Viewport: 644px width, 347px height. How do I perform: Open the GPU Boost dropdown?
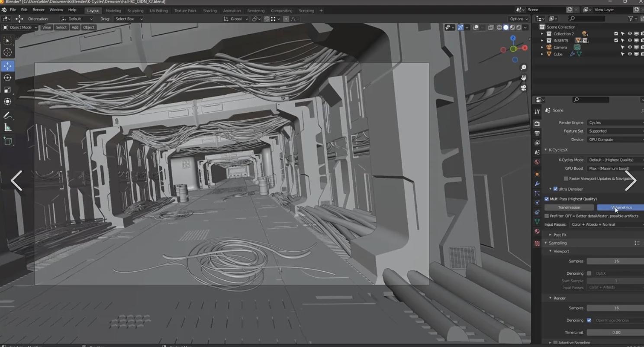coord(615,169)
